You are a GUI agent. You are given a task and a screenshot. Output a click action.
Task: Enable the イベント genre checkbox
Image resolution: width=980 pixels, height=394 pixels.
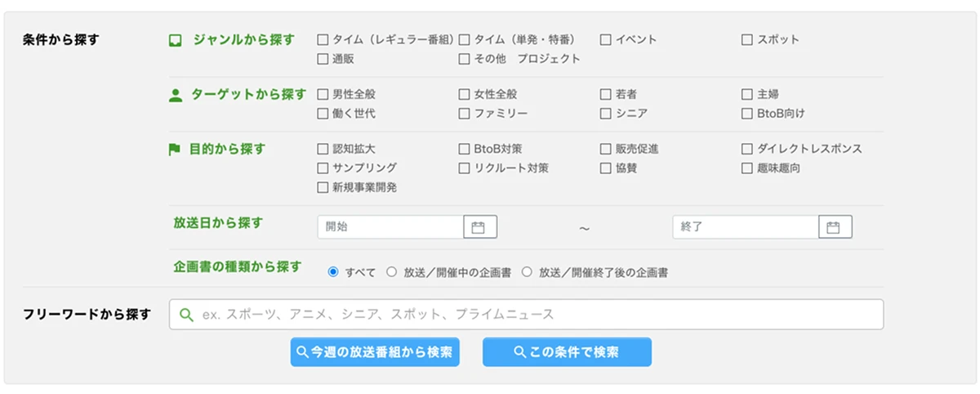coord(606,39)
